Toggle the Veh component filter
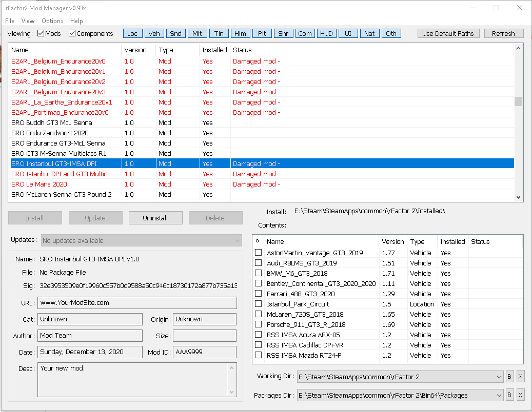 tap(154, 33)
